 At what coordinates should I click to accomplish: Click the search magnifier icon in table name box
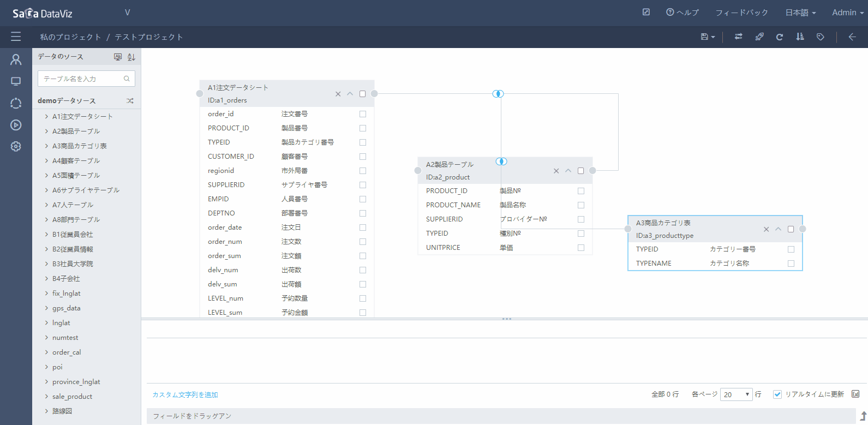point(127,79)
